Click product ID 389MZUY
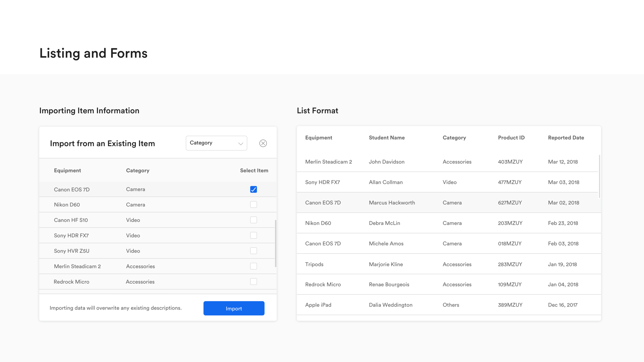The image size is (644, 362). (x=510, y=305)
